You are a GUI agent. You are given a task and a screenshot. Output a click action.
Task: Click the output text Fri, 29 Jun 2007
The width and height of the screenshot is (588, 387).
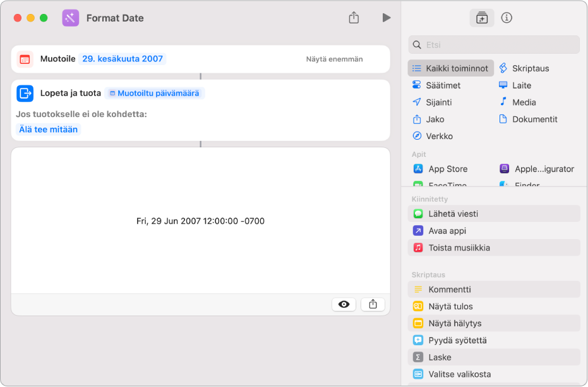200,221
